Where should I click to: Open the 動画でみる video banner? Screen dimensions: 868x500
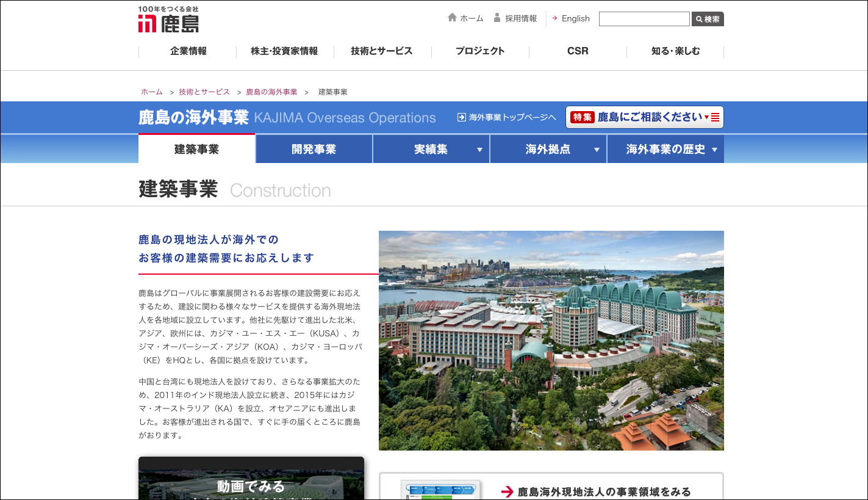pyautogui.click(x=251, y=479)
